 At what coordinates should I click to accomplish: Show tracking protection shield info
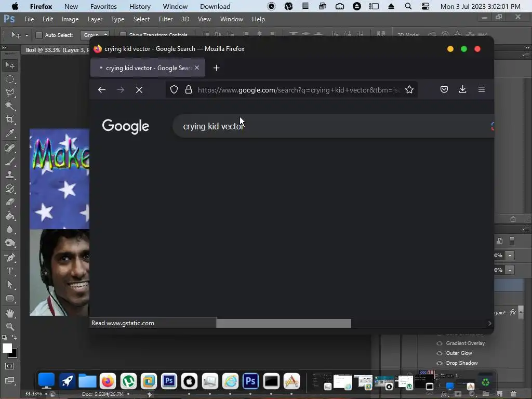coord(174,89)
